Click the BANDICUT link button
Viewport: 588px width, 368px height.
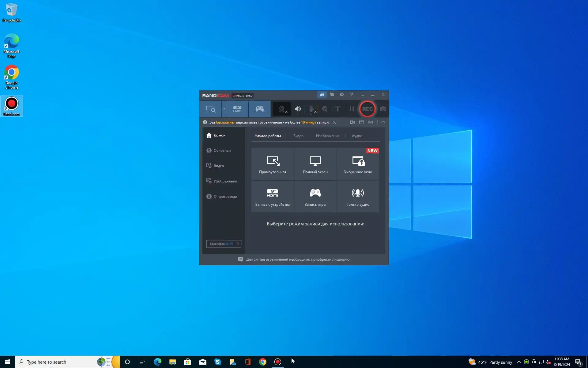coord(224,244)
